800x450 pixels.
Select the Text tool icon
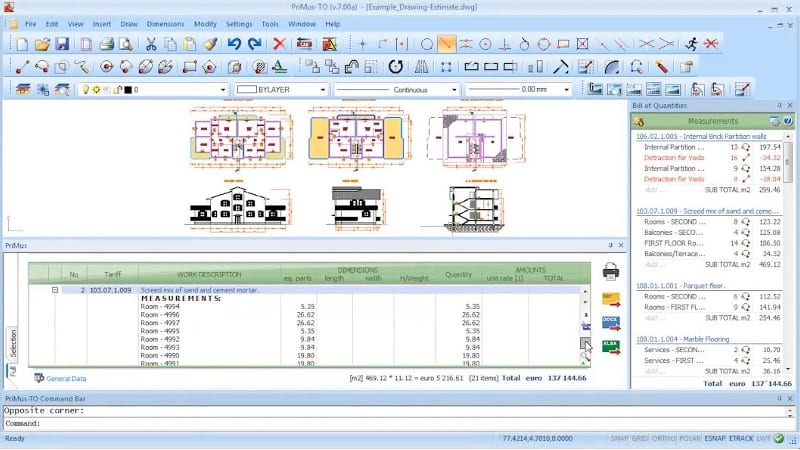pyautogui.click(x=279, y=67)
